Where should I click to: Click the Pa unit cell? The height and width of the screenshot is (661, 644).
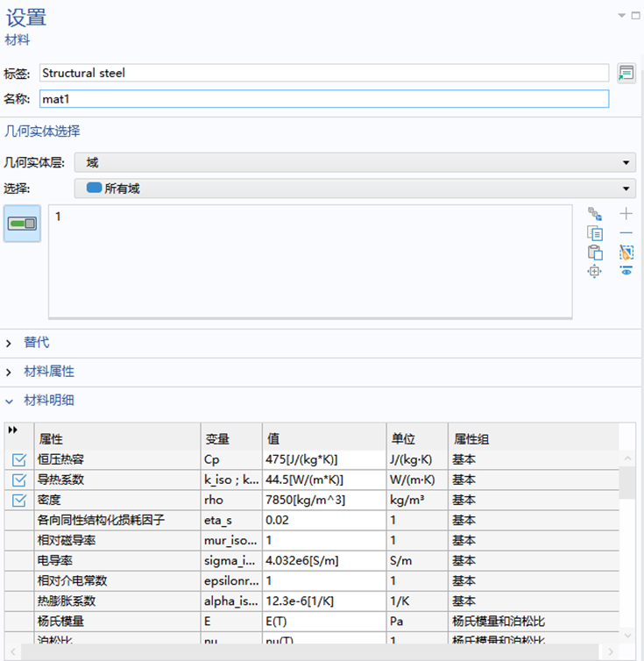pos(417,622)
